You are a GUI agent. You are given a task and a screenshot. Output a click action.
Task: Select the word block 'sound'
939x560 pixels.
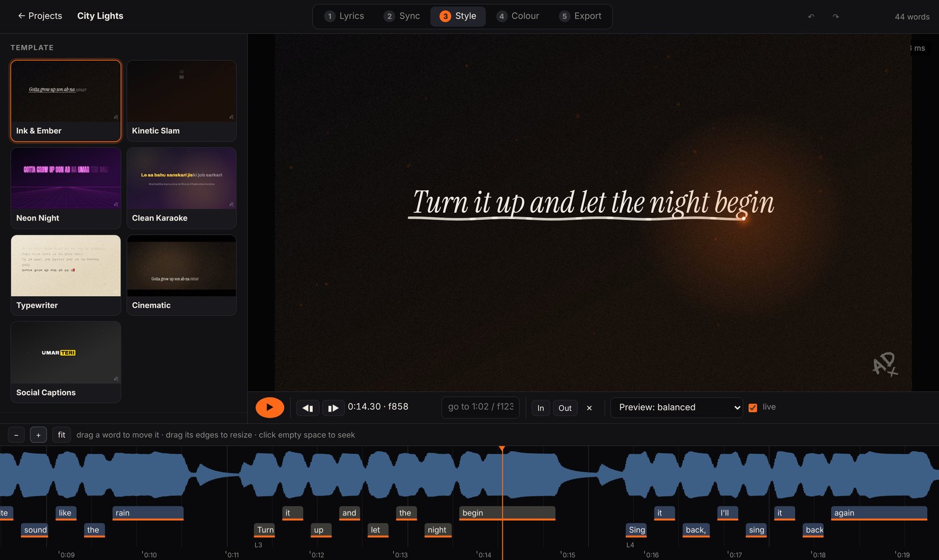click(x=35, y=530)
